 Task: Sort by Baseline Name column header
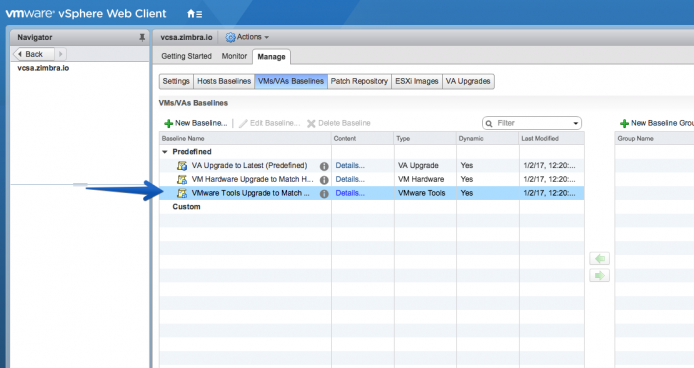tap(245, 139)
